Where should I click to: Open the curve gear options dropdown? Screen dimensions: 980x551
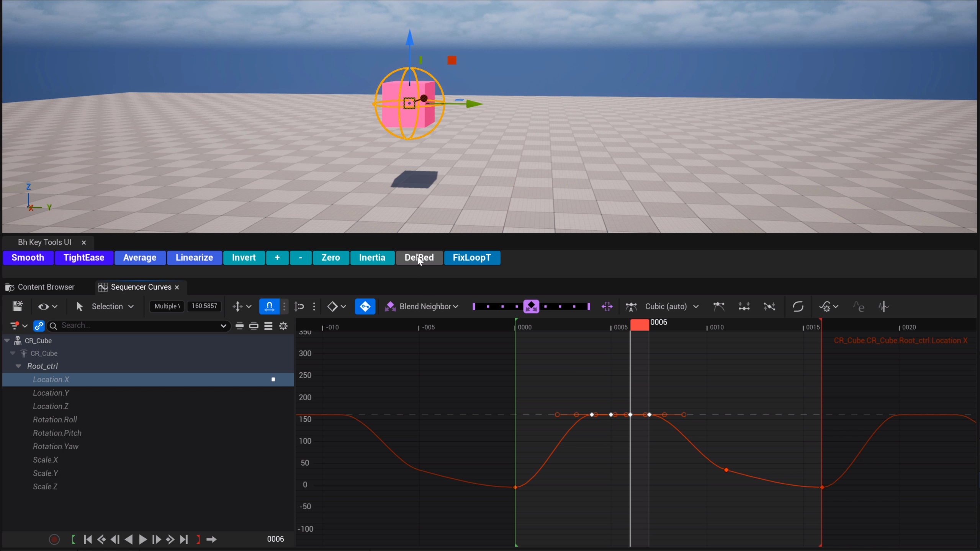click(x=829, y=306)
